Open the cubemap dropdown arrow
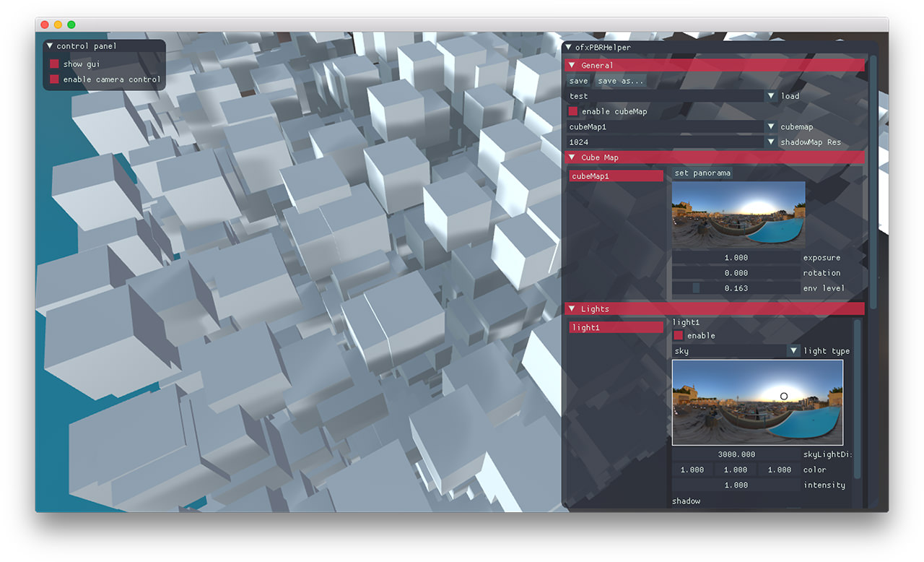924x562 pixels. click(x=771, y=126)
